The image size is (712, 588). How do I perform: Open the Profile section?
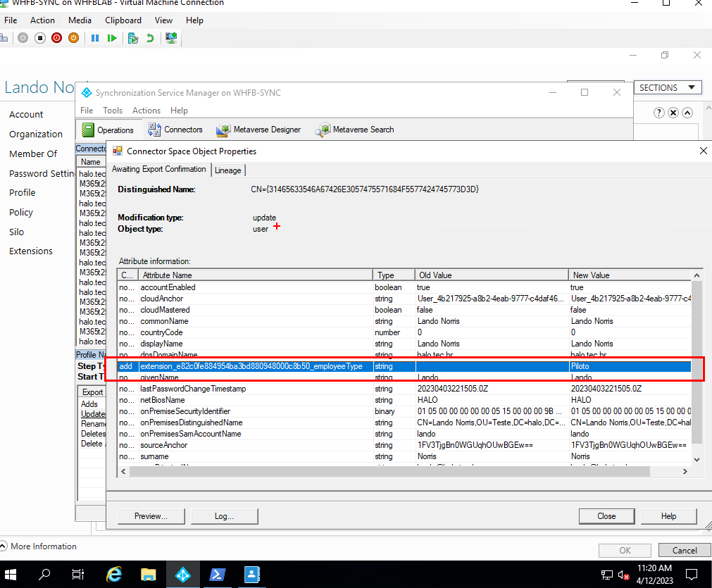pyautogui.click(x=23, y=192)
